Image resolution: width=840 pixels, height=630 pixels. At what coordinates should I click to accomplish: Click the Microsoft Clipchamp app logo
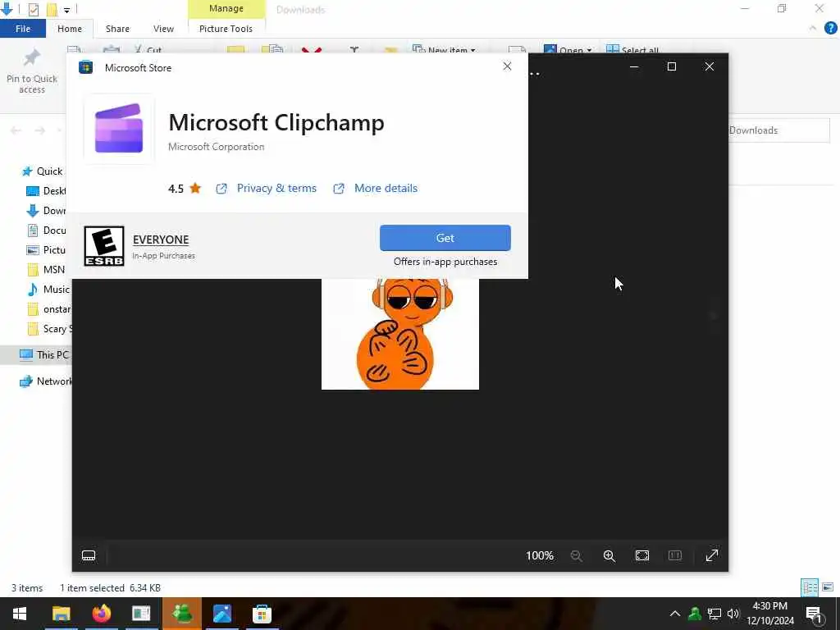point(119,129)
